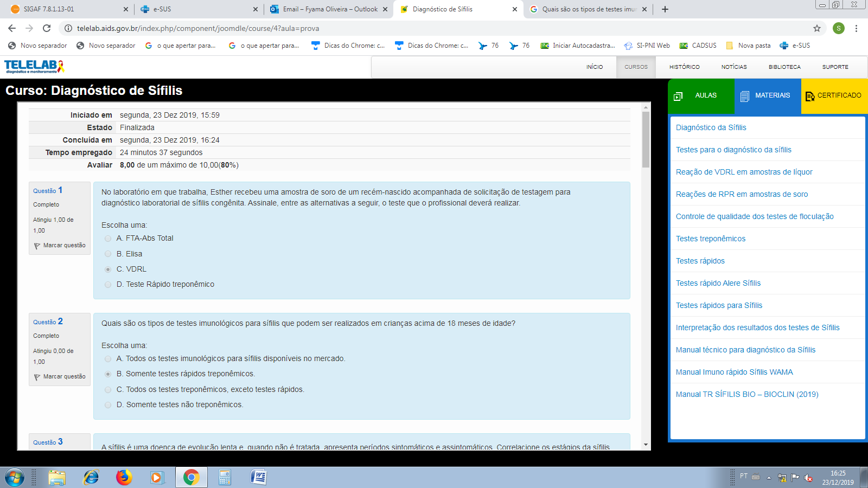The image size is (868, 488).
Task: Open Reação de VDRL em amostras de líquor
Action: tap(744, 172)
